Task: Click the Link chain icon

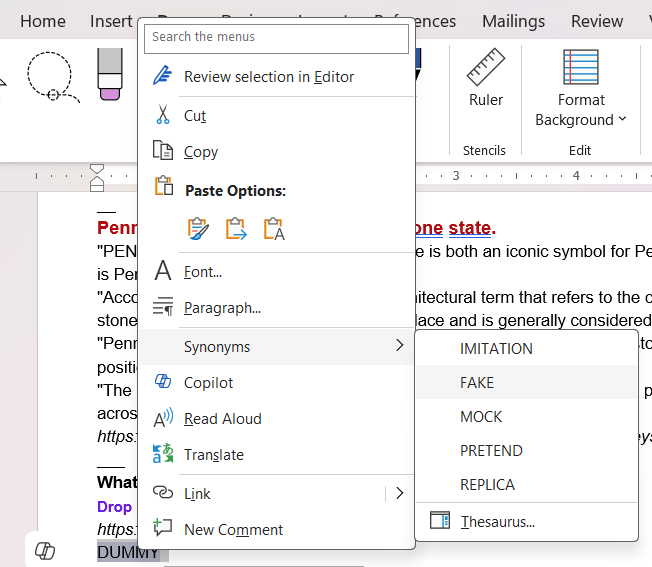Action: click(x=163, y=493)
